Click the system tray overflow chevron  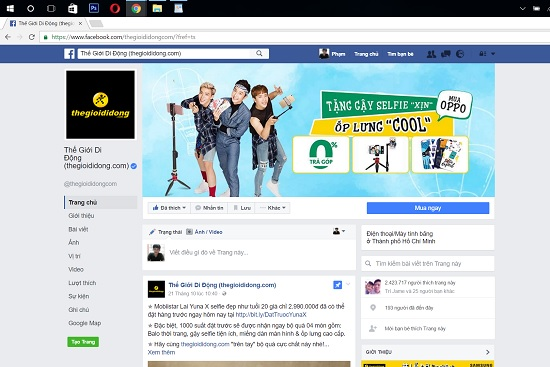523,8
